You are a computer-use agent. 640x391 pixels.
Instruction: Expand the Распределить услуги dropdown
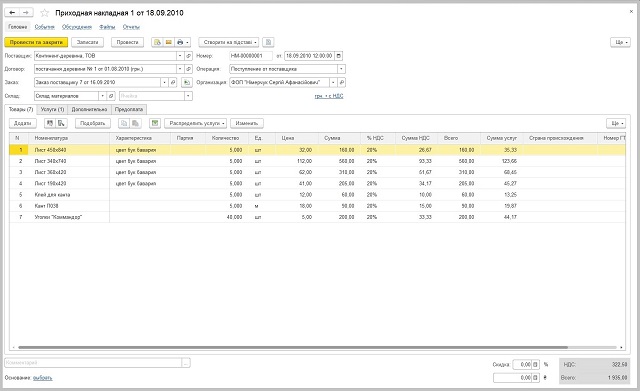(x=196, y=123)
